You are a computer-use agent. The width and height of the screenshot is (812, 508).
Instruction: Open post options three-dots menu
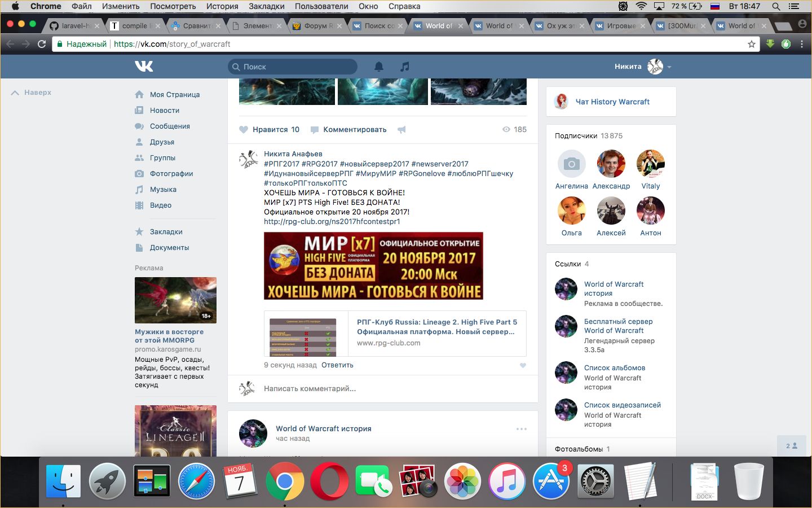click(x=522, y=429)
